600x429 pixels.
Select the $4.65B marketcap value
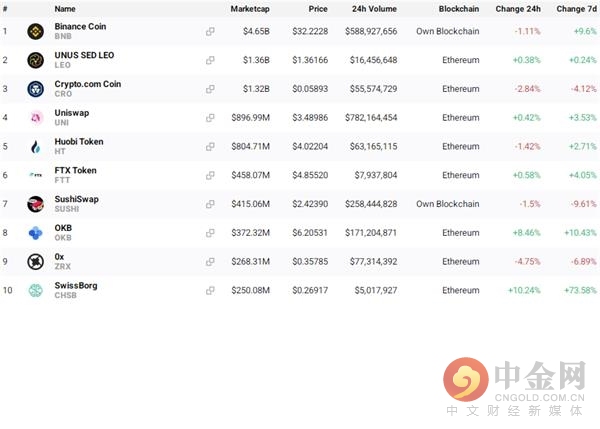(x=256, y=31)
